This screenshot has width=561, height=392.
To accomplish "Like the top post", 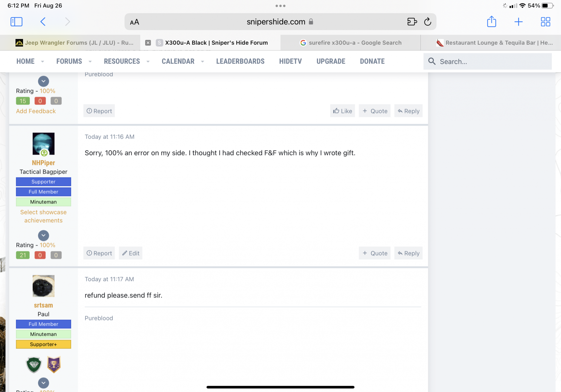I will tap(342, 111).
